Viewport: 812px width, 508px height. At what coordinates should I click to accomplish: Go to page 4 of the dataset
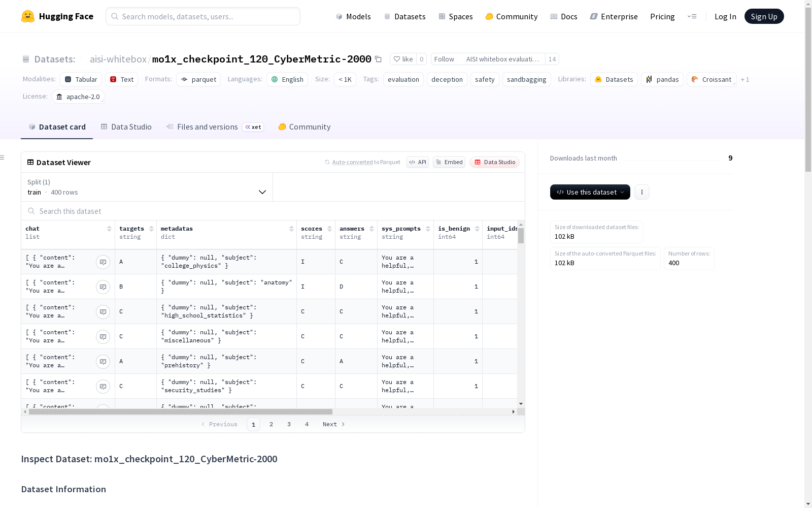307,424
